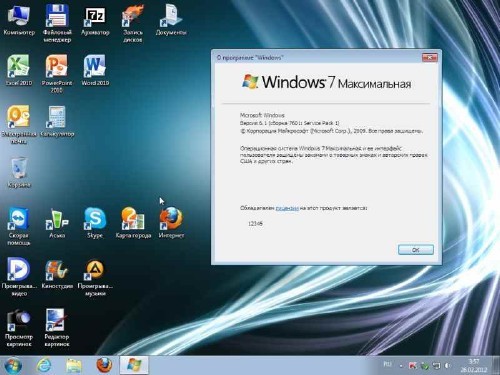500x375 pixels.
Task: Click the green checkmark tray icon
Action: coord(425,366)
